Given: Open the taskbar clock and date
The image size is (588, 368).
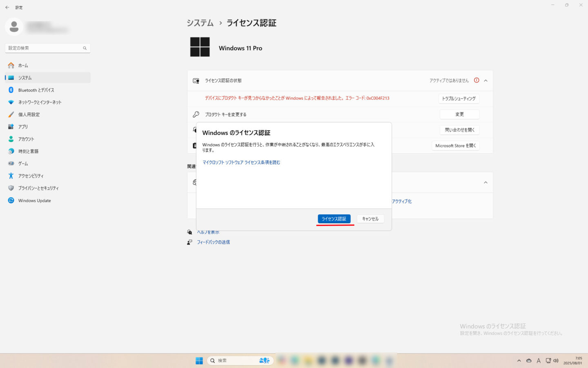Looking at the screenshot, I should pyautogui.click(x=572, y=361).
